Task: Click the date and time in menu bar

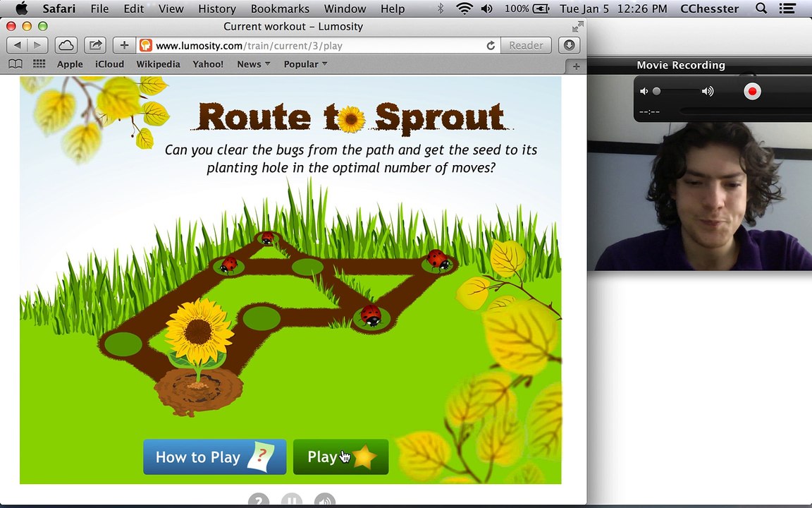Action: coord(613,8)
